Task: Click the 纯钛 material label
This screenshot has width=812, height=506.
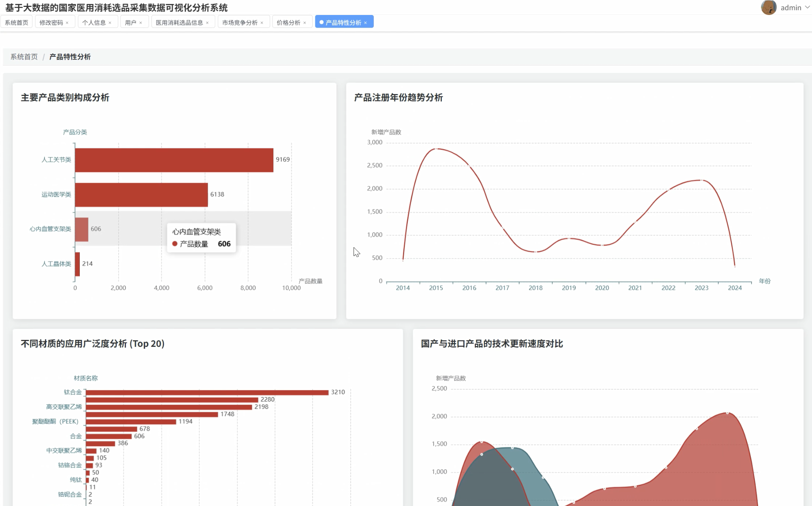Action: (x=76, y=480)
